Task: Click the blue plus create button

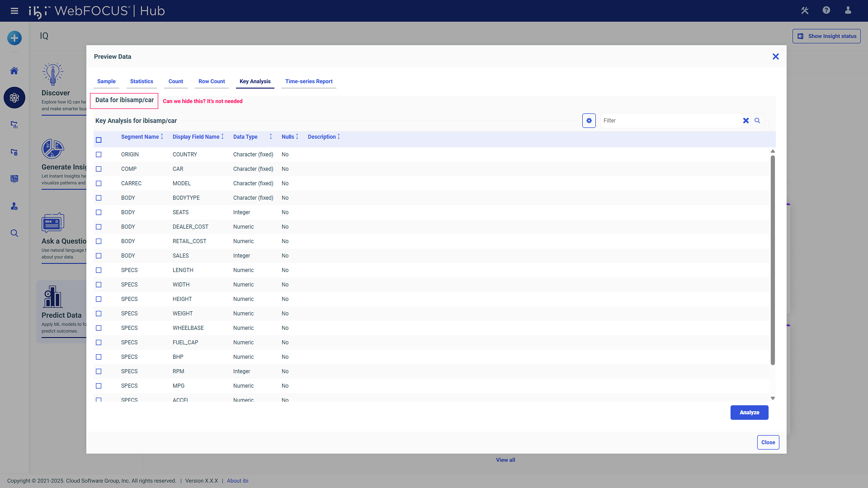Action: pyautogui.click(x=14, y=38)
